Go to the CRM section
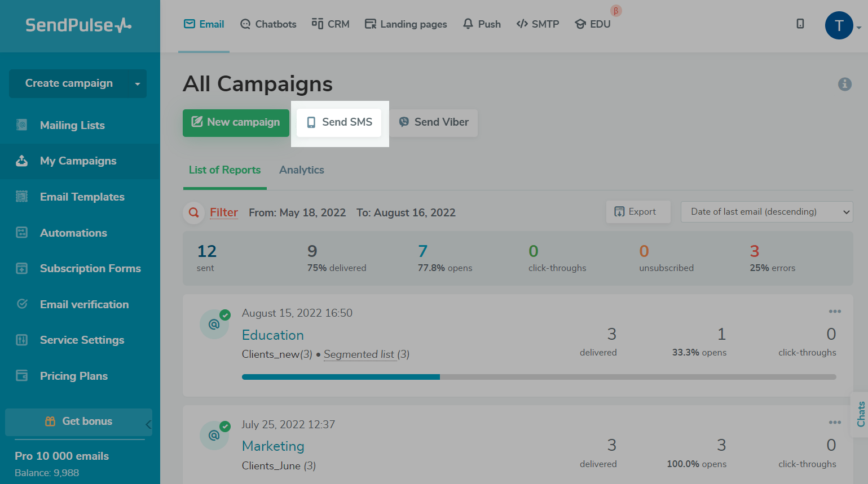 (x=331, y=24)
